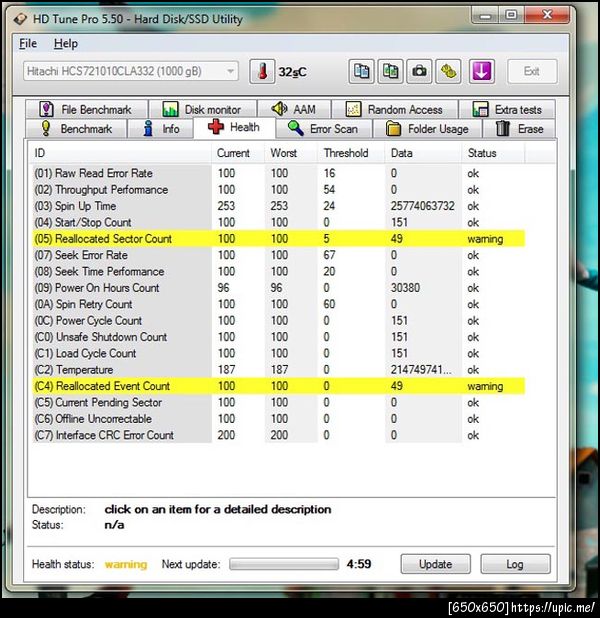Image resolution: width=600 pixels, height=618 pixels.
Task: Select the (C6) Offline Uncorrectable row
Action: [279, 419]
